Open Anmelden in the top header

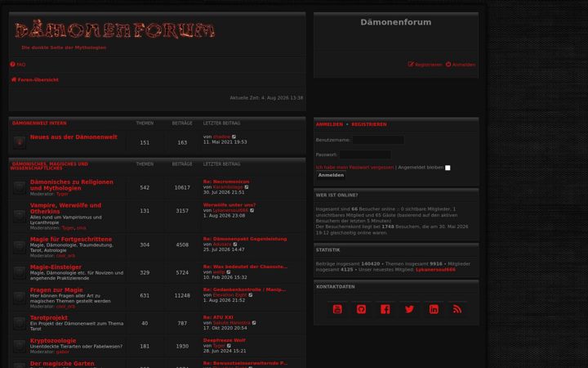(x=461, y=65)
